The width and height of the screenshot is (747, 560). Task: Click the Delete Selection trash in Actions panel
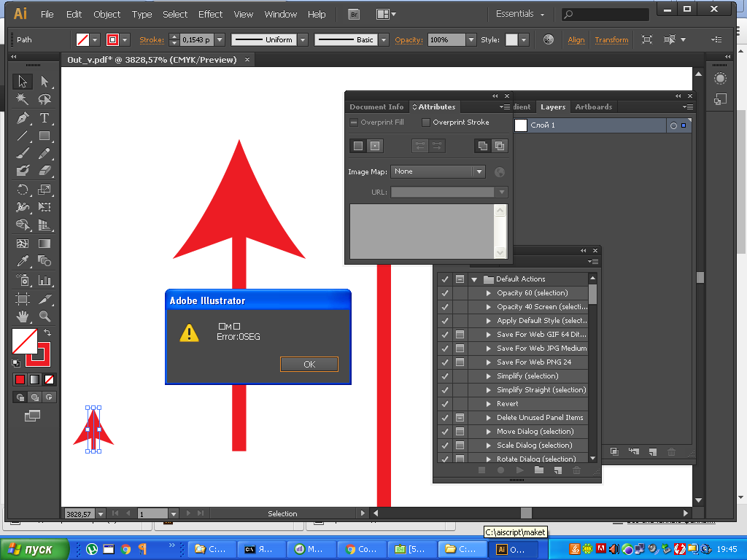[x=576, y=470]
